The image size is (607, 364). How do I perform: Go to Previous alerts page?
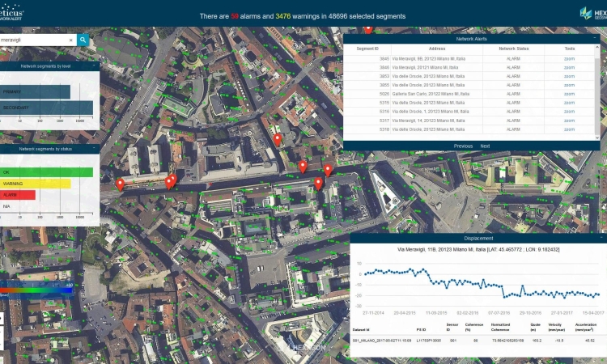click(x=463, y=146)
